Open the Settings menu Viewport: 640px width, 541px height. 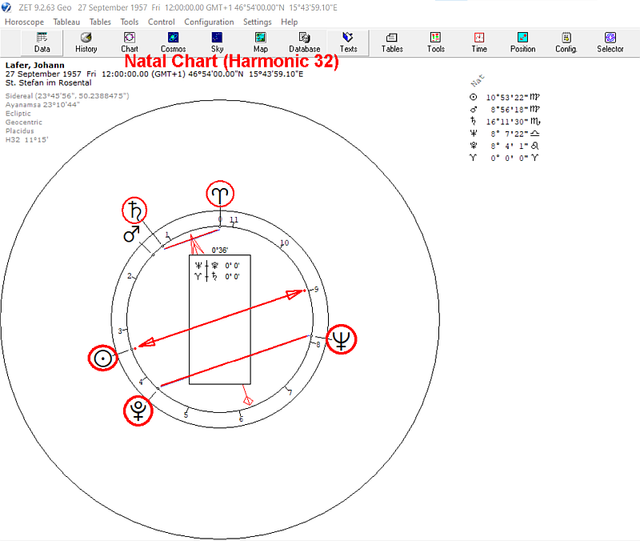pos(257,22)
